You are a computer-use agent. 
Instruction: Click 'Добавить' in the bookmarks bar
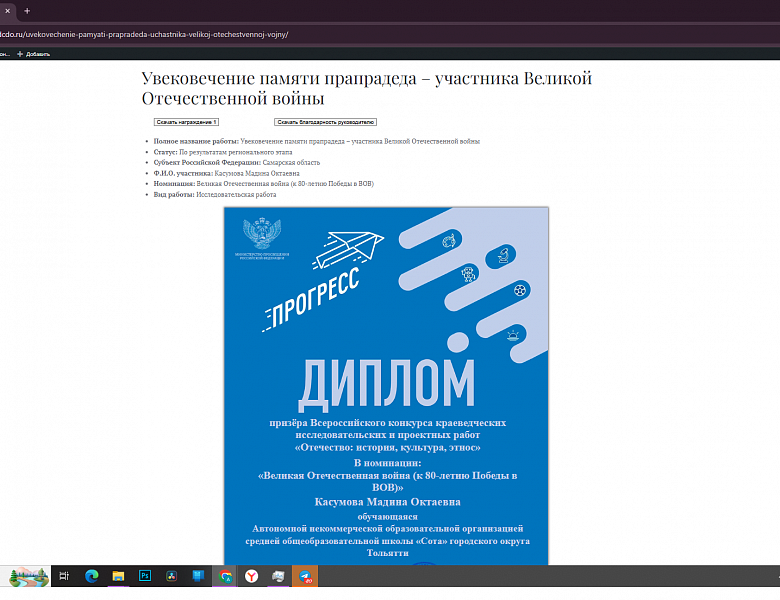click(34, 54)
